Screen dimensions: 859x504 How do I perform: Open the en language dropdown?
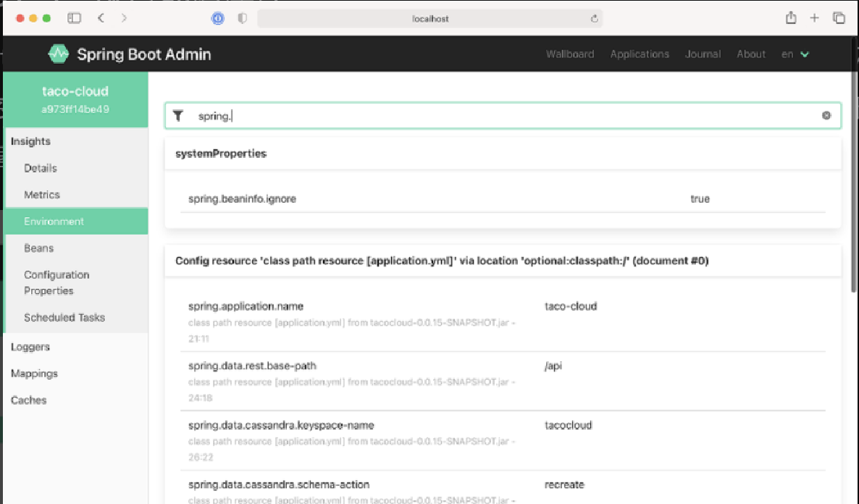point(795,54)
